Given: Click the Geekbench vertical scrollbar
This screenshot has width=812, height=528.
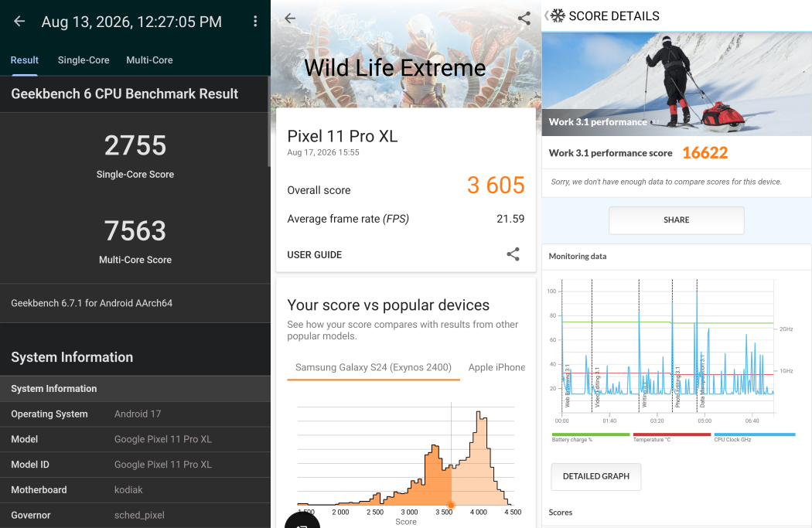Looking at the screenshot, I should click(x=269, y=121).
